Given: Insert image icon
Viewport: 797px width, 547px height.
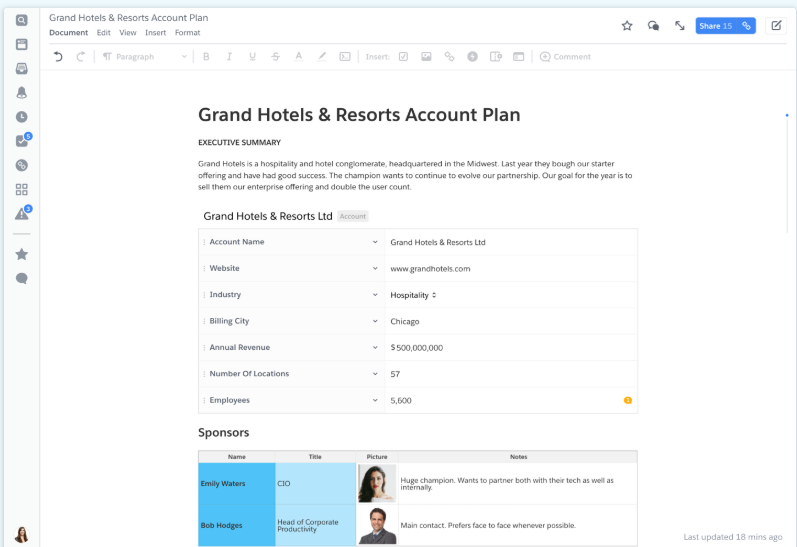Looking at the screenshot, I should click(x=426, y=56).
